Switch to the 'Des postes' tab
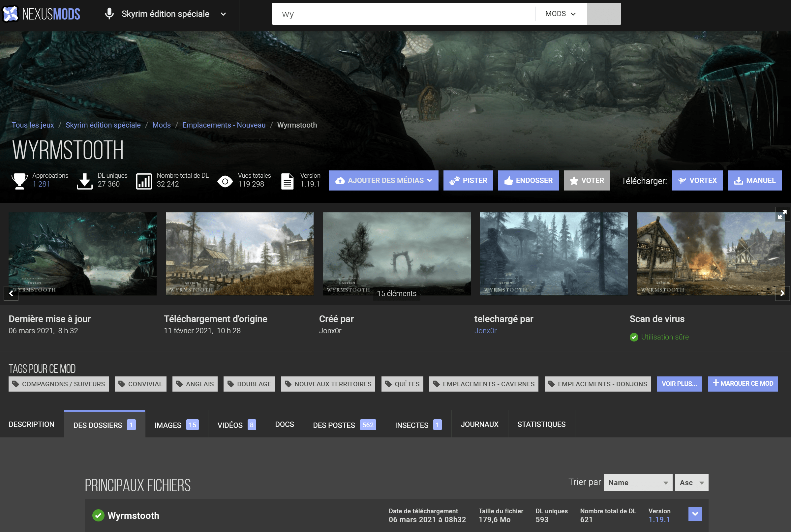The image size is (791, 532). [x=345, y=424]
